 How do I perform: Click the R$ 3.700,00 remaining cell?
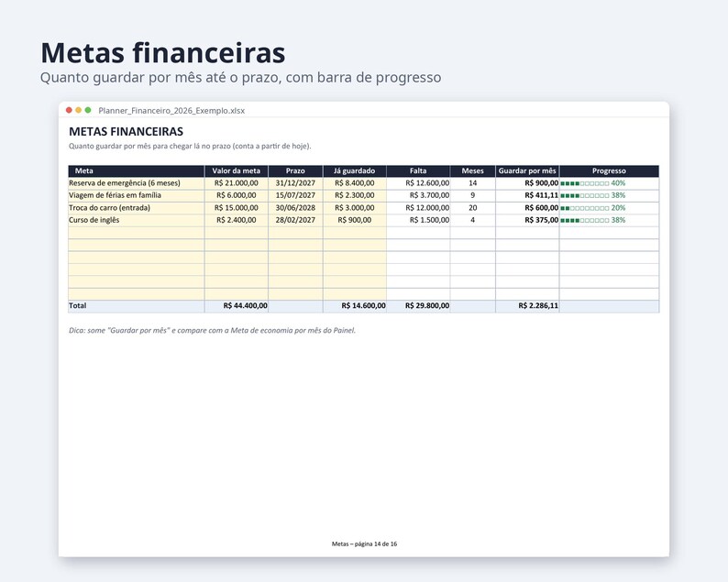point(418,195)
